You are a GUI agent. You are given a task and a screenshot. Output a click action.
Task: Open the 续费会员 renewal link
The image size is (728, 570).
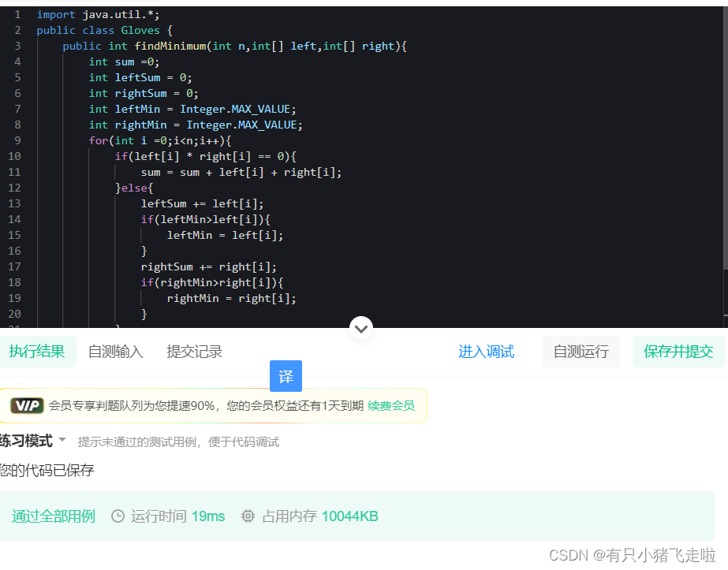coord(393,405)
